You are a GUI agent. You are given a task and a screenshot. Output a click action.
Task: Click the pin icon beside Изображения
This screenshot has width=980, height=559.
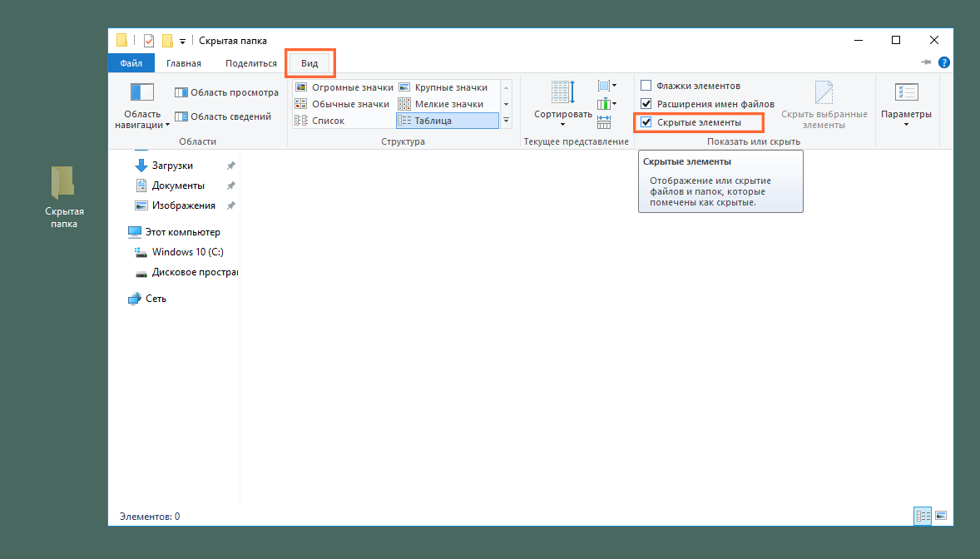(x=231, y=205)
